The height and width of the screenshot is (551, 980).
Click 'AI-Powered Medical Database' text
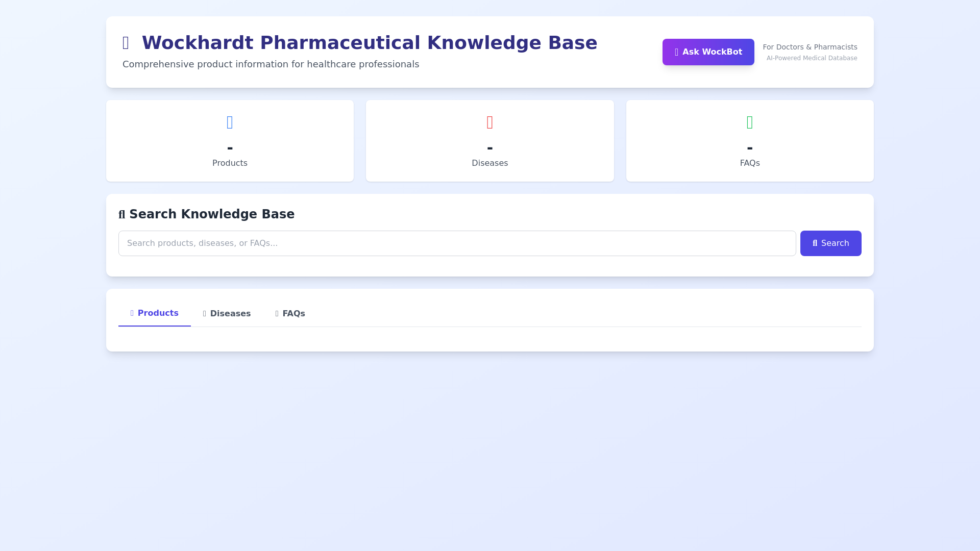pos(812,58)
